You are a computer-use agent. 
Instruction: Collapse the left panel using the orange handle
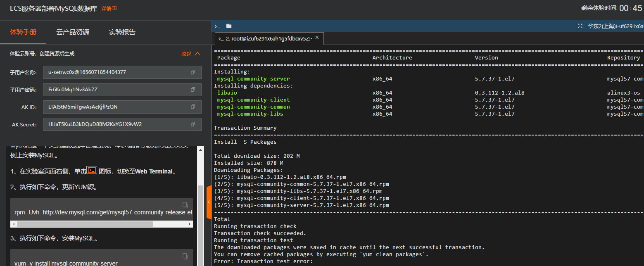pyautogui.click(x=209, y=202)
